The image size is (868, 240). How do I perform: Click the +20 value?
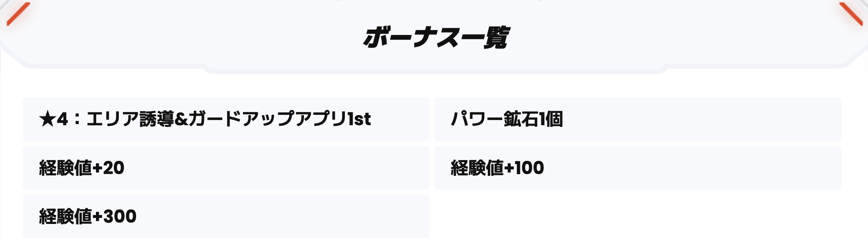108,168
